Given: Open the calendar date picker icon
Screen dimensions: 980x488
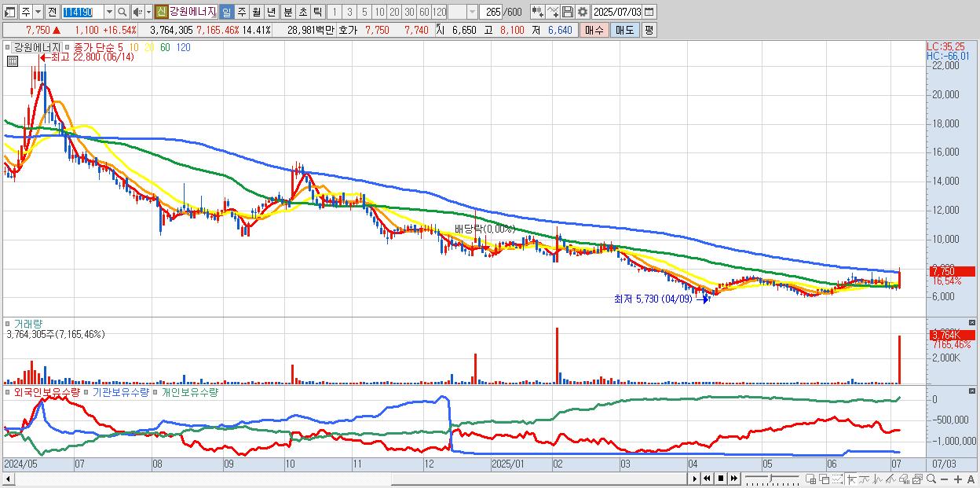Looking at the screenshot, I should (649, 12).
